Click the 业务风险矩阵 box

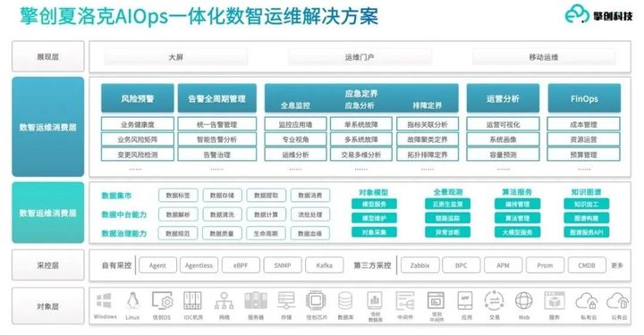pyautogui.click(x=137, y=139)
